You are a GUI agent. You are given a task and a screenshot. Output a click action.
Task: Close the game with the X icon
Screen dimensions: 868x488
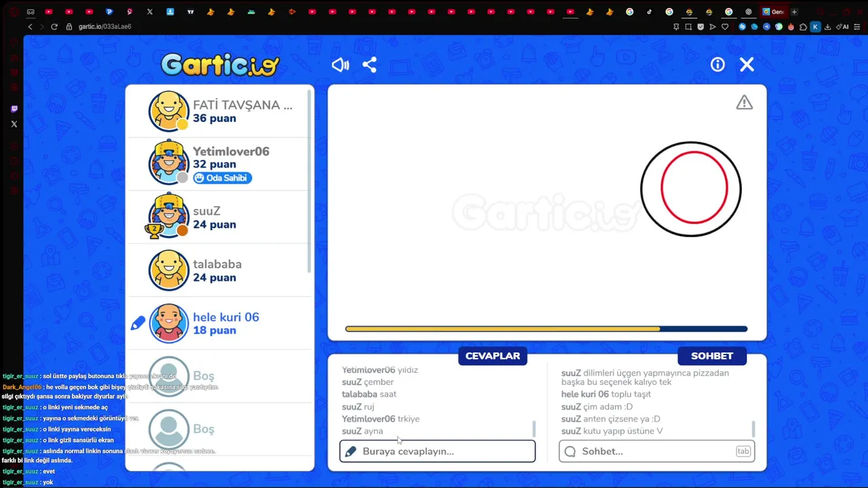point(747,64)
